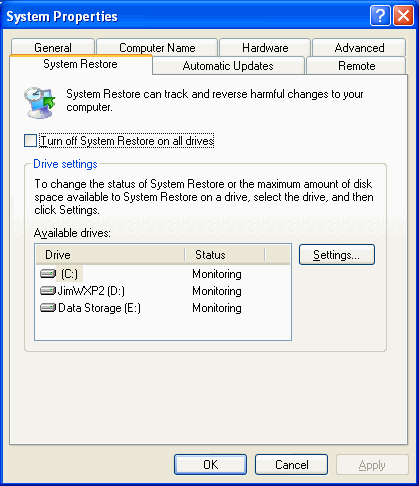Click the Cancel button
The image size is (419, 486).
pyautogui.click(x=291, y=464)
